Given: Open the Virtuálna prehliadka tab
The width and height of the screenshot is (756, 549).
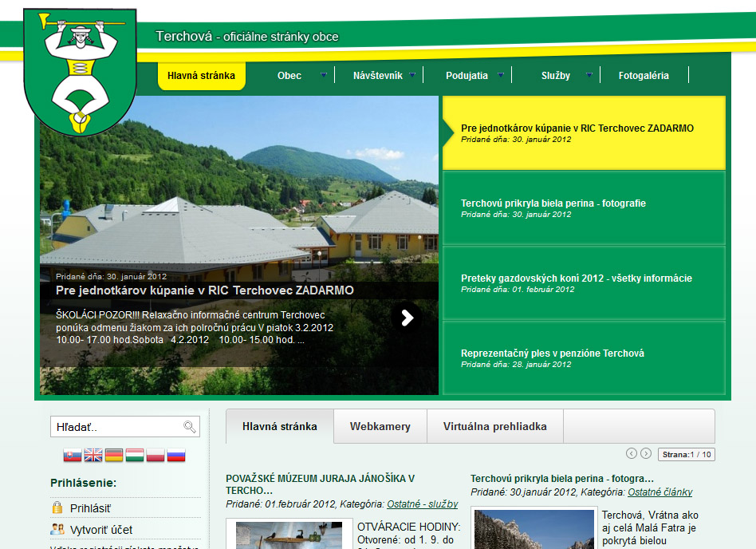Looking at the screenshot, I should pos(494,426).
